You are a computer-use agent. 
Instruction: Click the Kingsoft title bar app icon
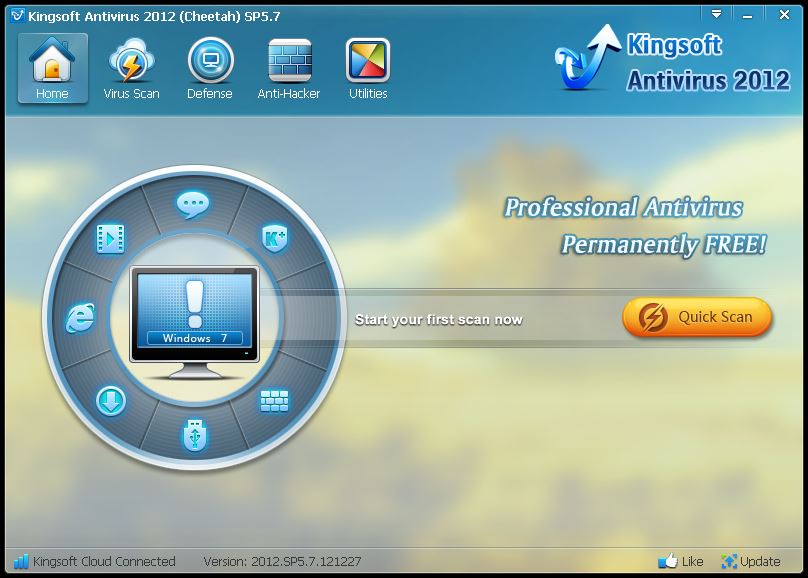[x=18, y=16]
